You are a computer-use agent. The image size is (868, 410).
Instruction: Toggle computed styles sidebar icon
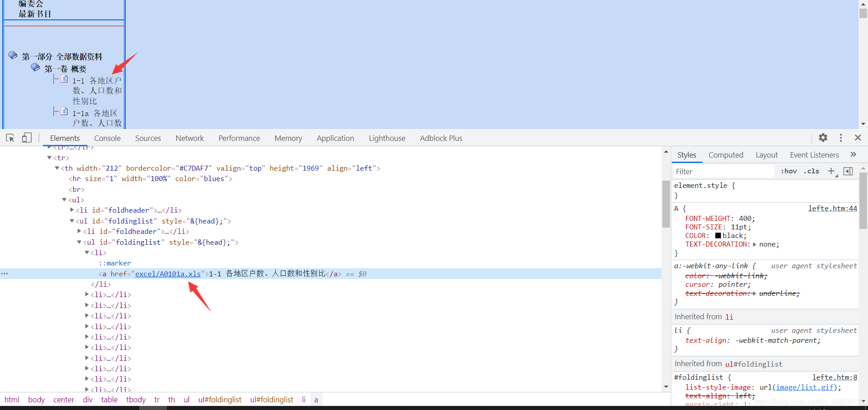848,171
